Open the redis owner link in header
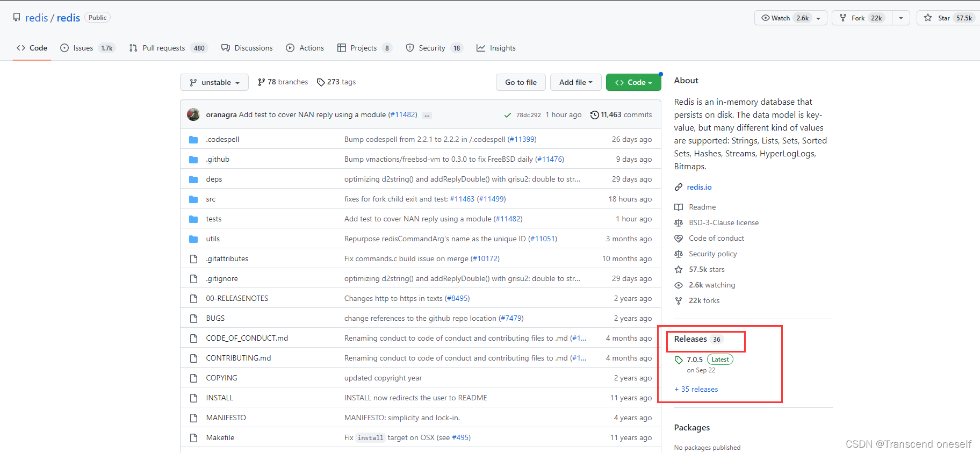This screenshot has width=980, height=453. 37,18
